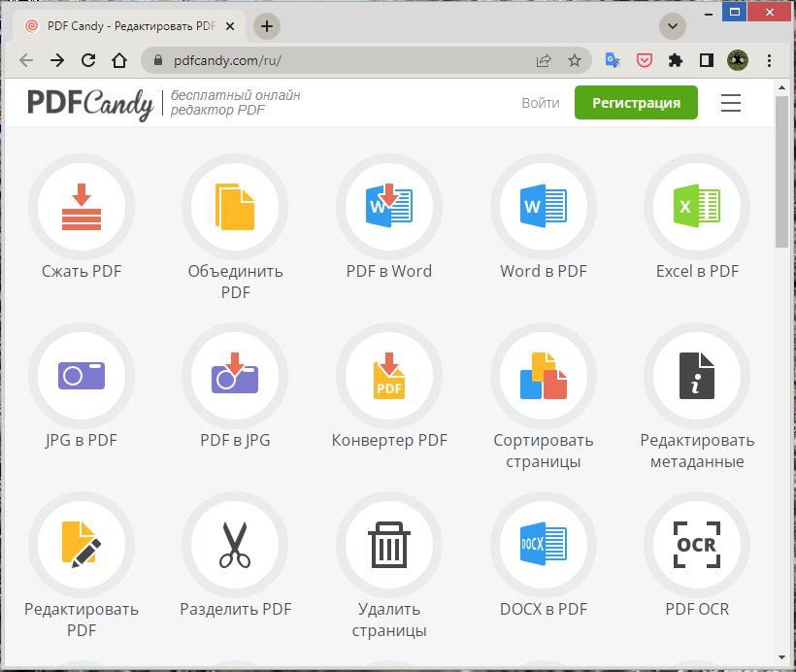Select the PDF в Word converter icon
This screenshot has width=796, height=672.
coord(389,207)
